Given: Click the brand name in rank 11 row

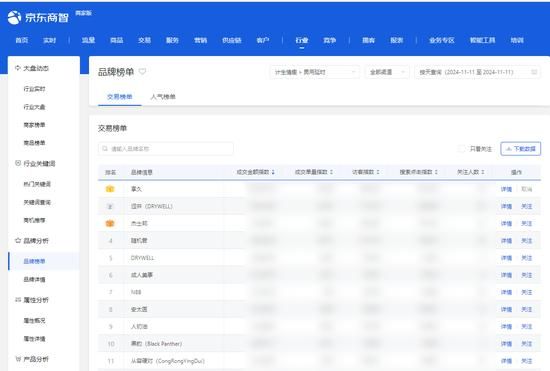Looking at the screenshot, I should coord(168,361).
